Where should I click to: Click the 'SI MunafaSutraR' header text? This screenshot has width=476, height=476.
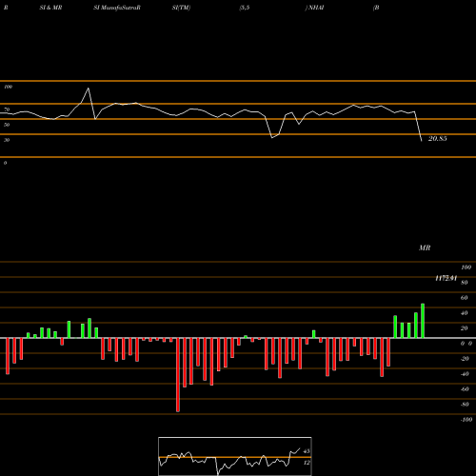pyautogui.click(x=117, y=8)
